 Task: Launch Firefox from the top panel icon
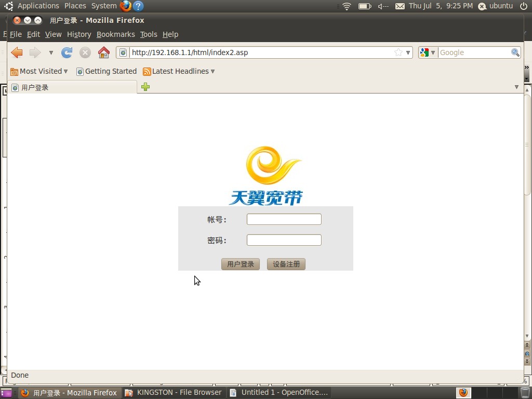coord(126,6)
